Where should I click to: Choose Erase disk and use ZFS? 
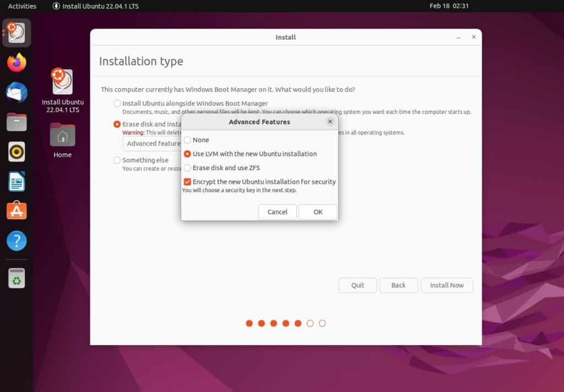pyautogui.click(x=222, y=168)
